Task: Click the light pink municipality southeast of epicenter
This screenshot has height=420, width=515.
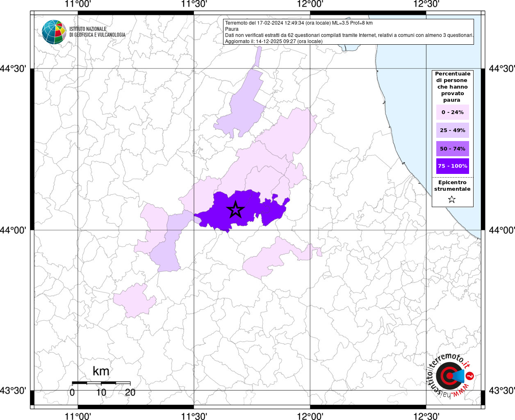Action: point(271,258)
